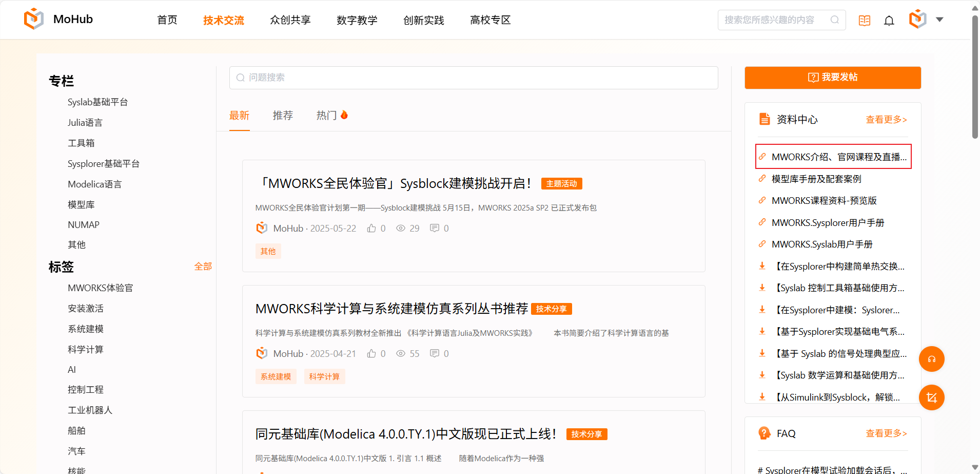Select 安装激活 tag in sidebar
Image resolution: width=980 pixels, height=474 pixels.
pos(86,309)
